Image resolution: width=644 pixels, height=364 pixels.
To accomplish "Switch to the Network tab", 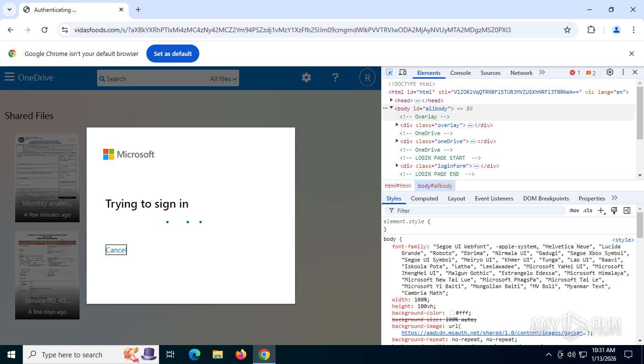I will tap(521, 73).
